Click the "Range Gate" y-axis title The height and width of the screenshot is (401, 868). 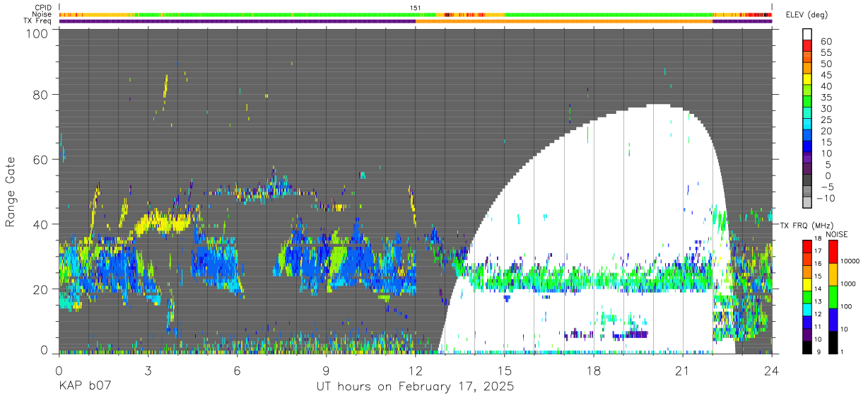pyautogui.click(x=11, y=192)
